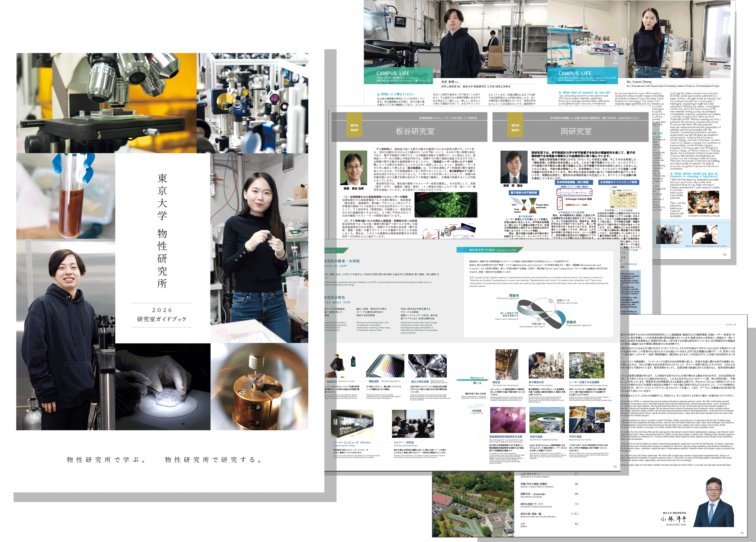Screen dimensions: 756x542
Task: Click the question "What kind of research do you do?"
Action: (584, 93)
